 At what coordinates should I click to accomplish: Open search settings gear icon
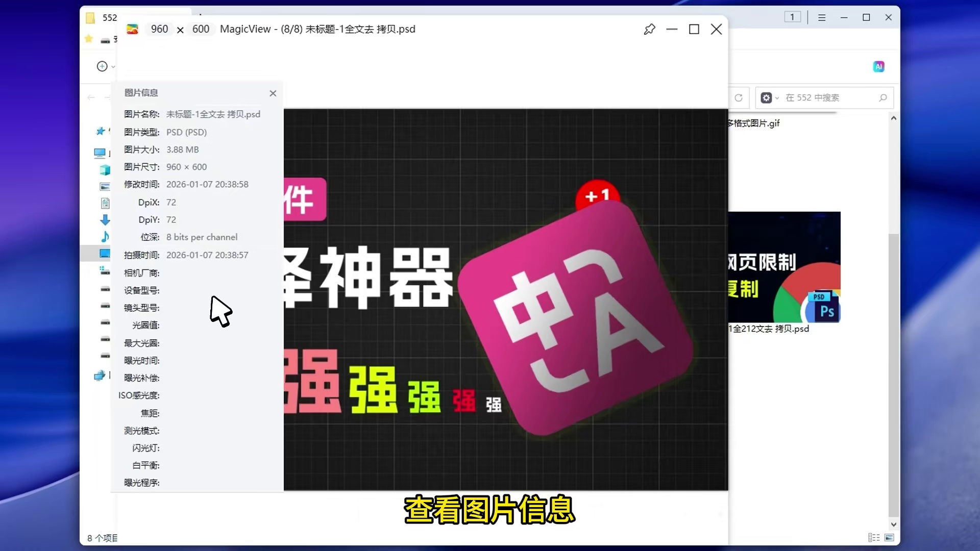[x=766, y=97]
